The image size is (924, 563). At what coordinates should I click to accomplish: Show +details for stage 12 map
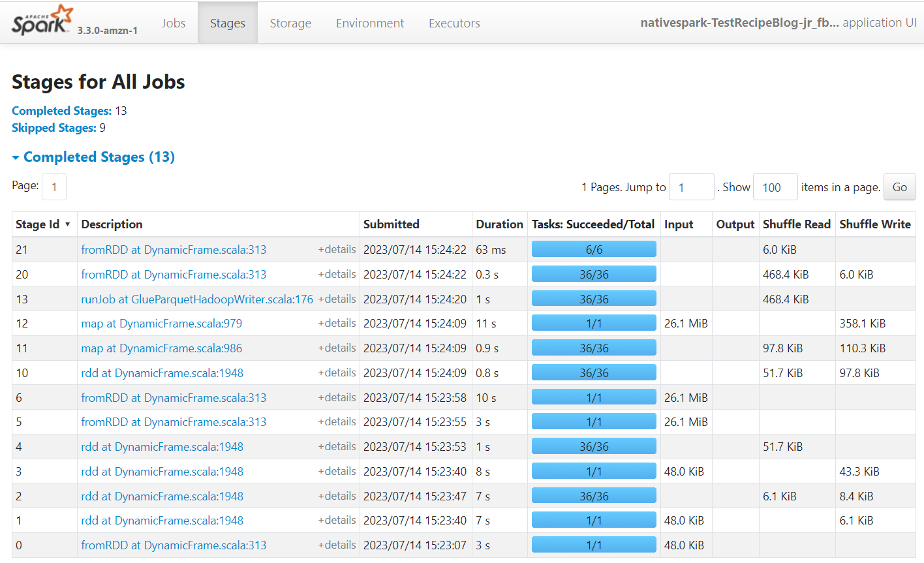337,324
